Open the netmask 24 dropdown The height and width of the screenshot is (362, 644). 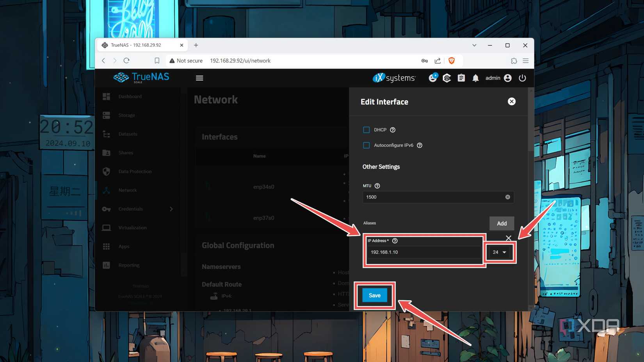499,252
